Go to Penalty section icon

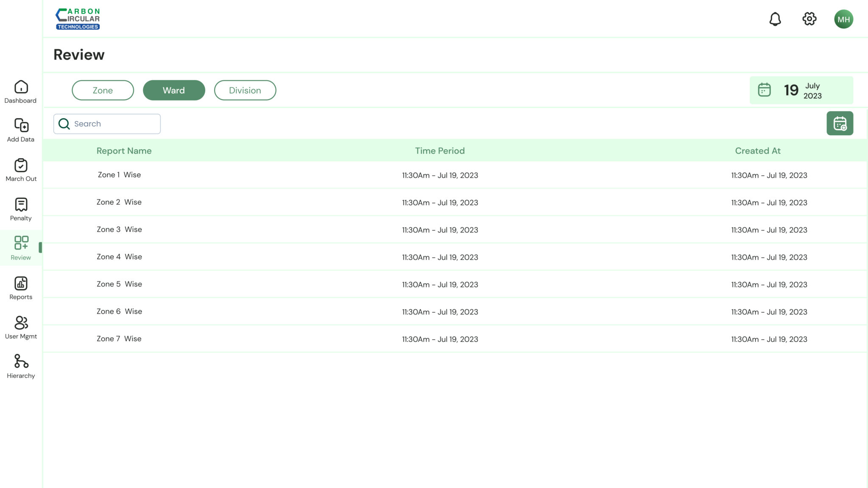21,205
